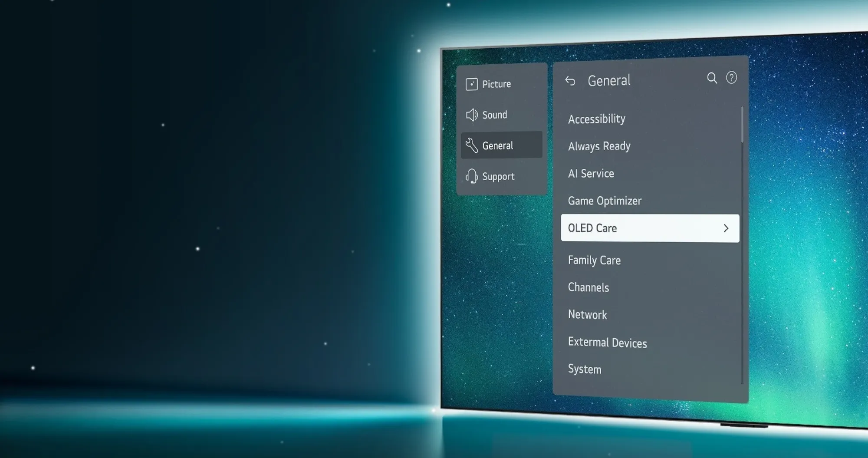Open the help question mark icon
The height and width of the screenshot is (458, 868).
(x=732, y=77)
